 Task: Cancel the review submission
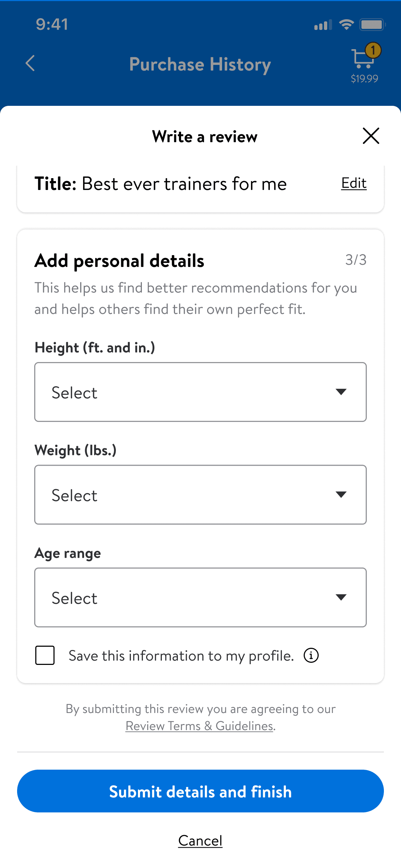pyautogui.click(x=200, y=841)
